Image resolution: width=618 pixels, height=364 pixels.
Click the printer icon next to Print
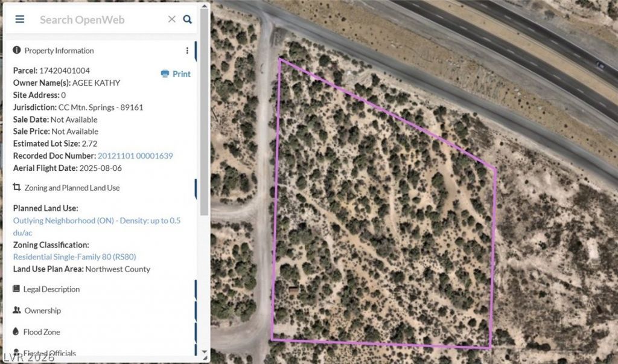pyautogui.click(x=165, y=74)
